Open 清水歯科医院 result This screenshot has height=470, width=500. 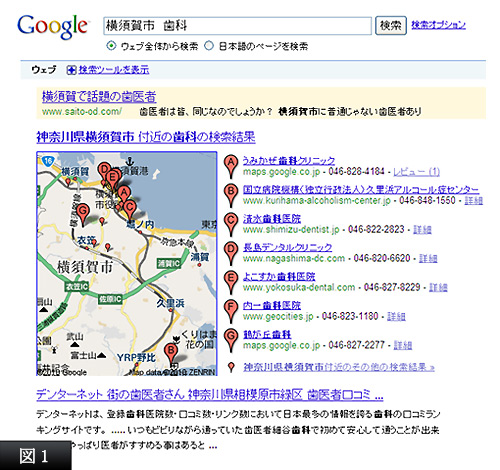272,219
